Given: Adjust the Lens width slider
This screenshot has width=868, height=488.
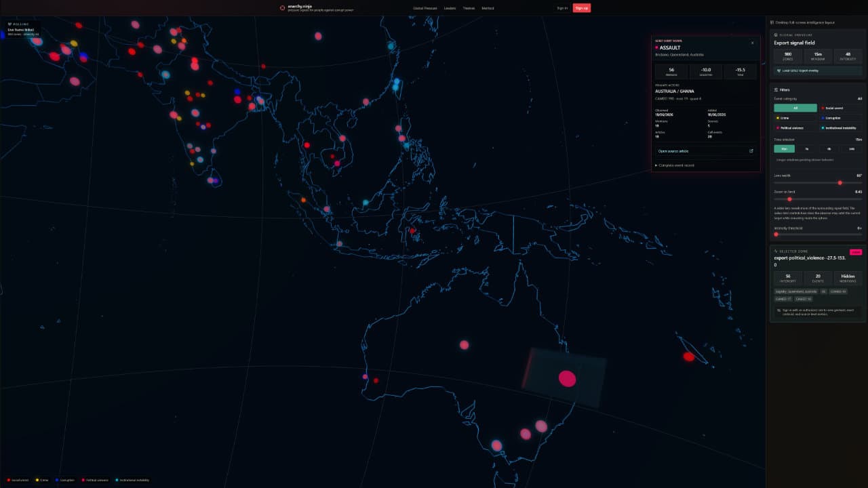Looking at the screenshot, I should [818, 183].
